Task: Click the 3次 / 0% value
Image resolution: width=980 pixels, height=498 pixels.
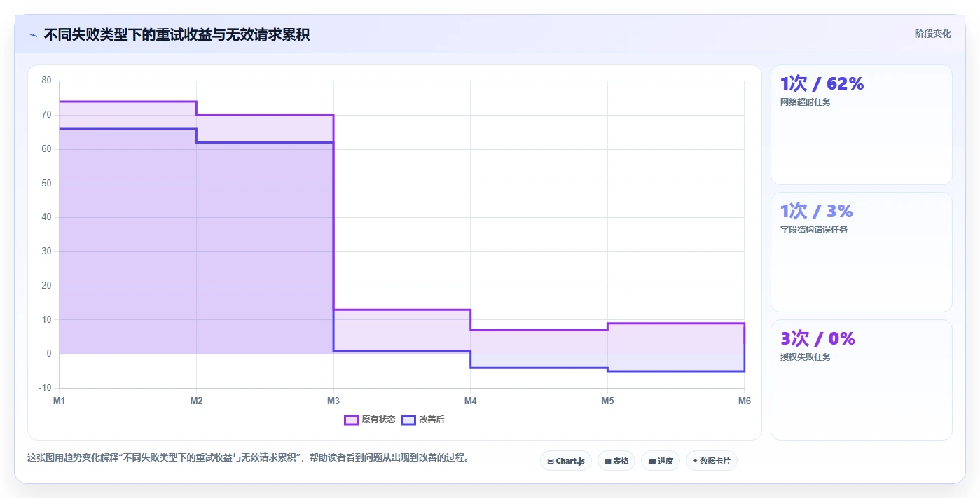Action: coord(818,338)
